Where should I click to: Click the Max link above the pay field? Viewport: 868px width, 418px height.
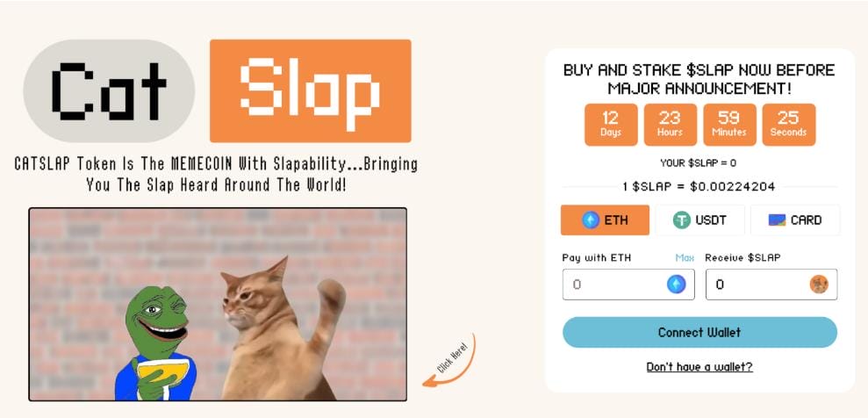[685, 257]
